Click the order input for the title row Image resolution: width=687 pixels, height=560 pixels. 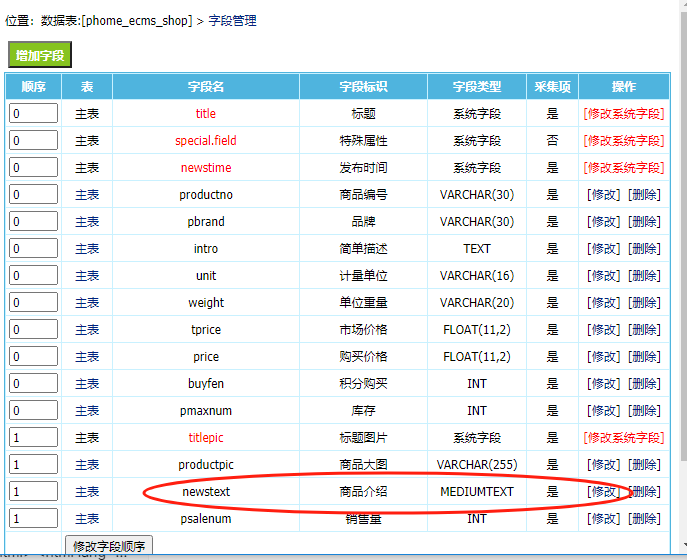point(34,114)
